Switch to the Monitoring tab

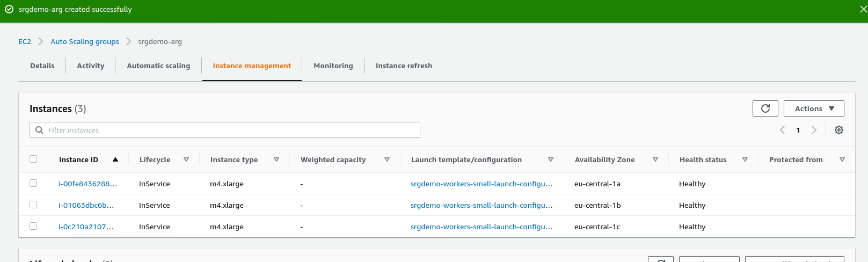(333, 65)
